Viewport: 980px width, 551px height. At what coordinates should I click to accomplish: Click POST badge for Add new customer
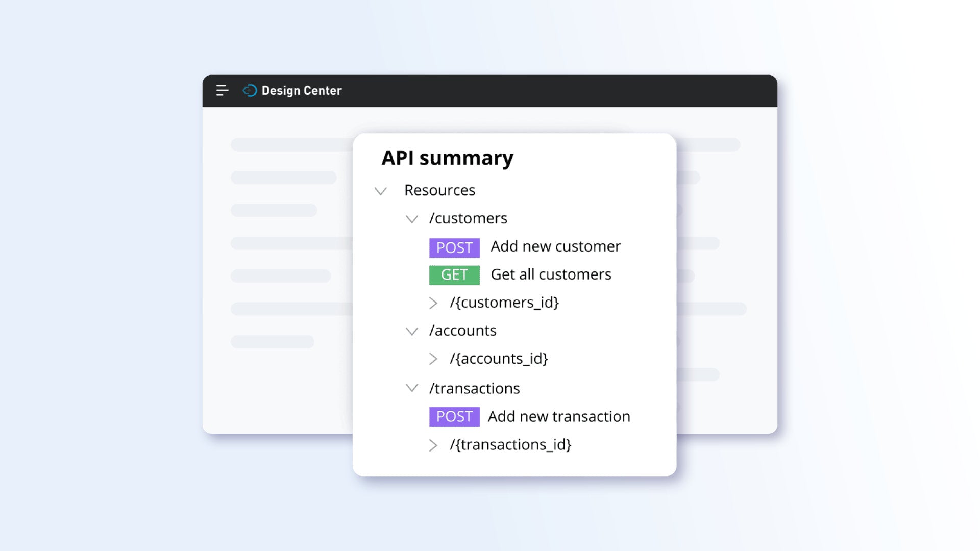[x=454, y=248]
